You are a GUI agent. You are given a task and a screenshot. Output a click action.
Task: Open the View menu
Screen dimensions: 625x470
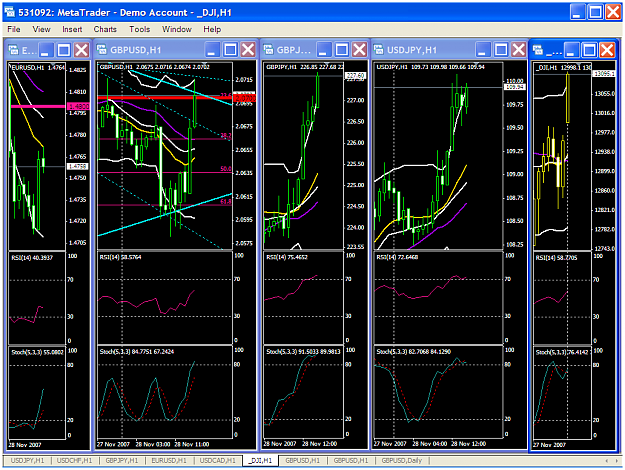[x=41, y=29]
